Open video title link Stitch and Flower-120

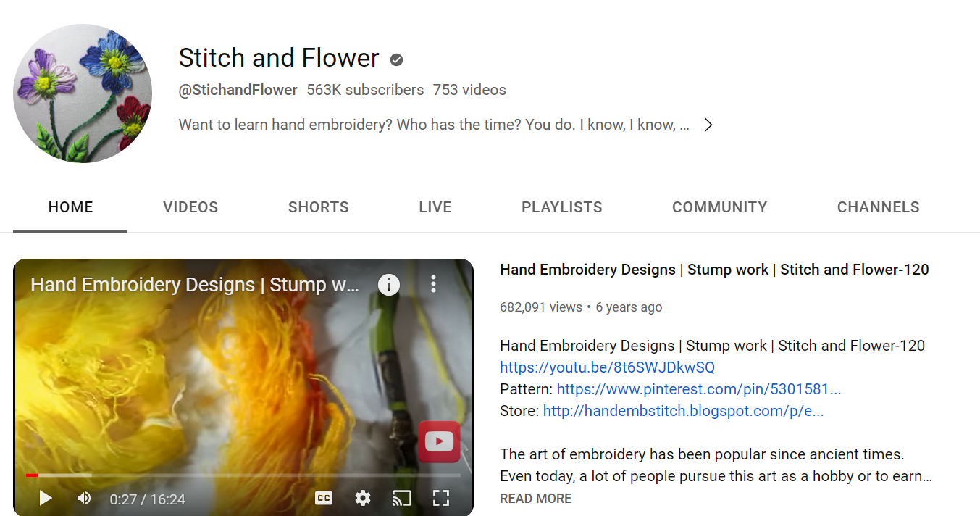point(714,270)
